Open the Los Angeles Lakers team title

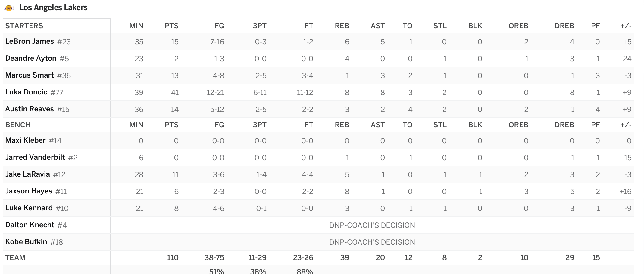[53, 8]
